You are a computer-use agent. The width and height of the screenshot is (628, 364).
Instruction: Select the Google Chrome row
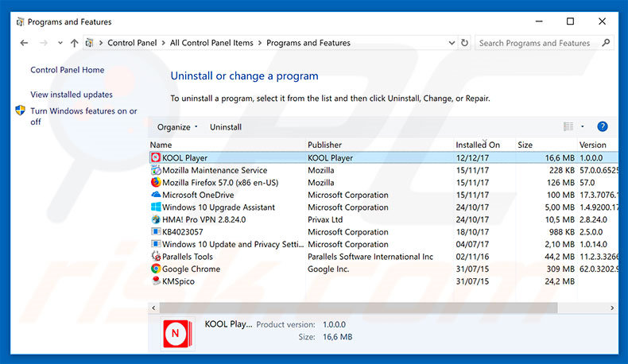(x=384, y=269)
